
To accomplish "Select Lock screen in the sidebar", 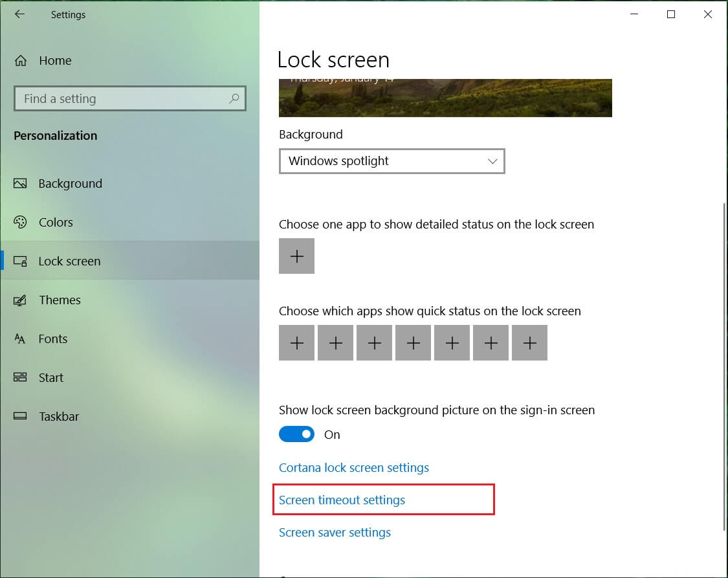I will tap(129, 261).
